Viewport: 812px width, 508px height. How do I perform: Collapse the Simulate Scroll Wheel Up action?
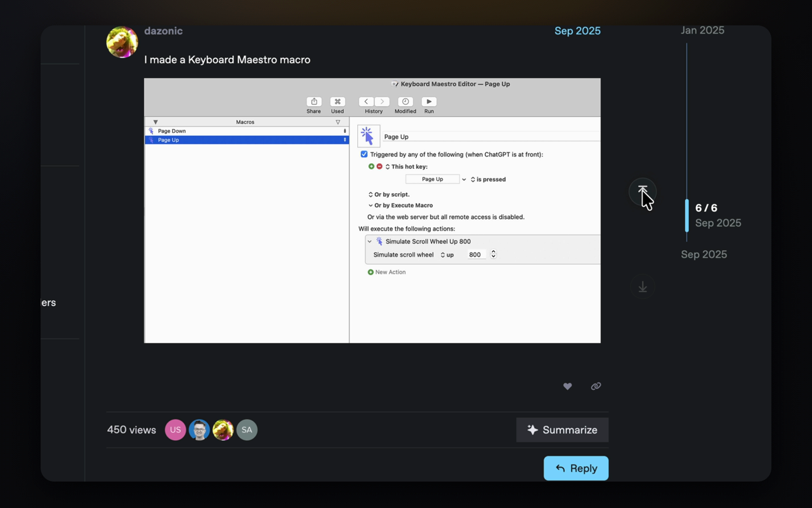[370, 241]
